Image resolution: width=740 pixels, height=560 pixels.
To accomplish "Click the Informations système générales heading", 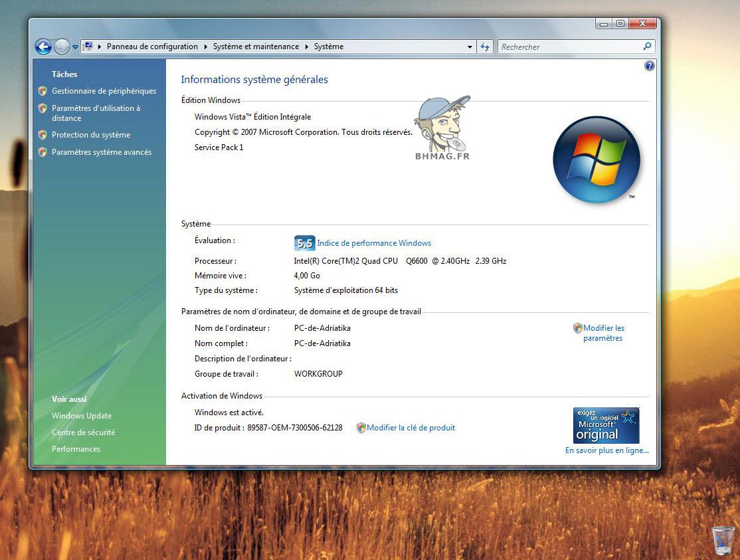I will click(254, 79).
